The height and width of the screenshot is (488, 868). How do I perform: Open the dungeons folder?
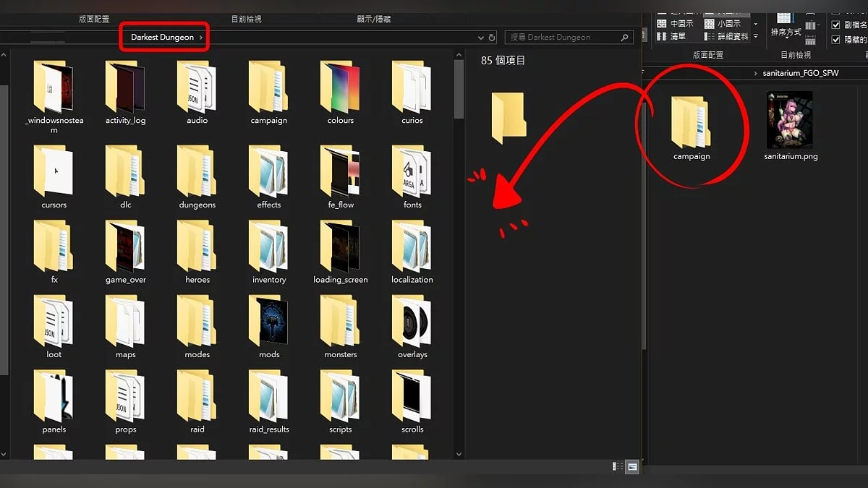click(x=197, y=176)
